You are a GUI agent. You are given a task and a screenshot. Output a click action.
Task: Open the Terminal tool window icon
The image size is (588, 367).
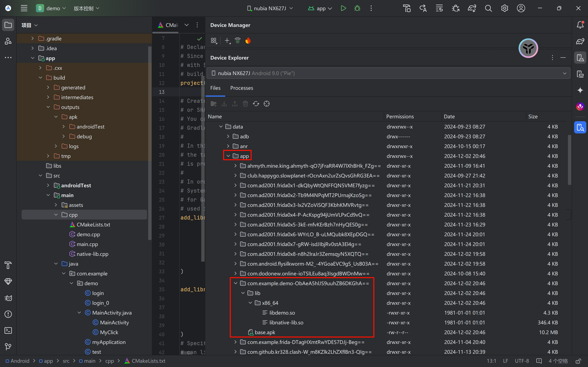pos(8,330)
